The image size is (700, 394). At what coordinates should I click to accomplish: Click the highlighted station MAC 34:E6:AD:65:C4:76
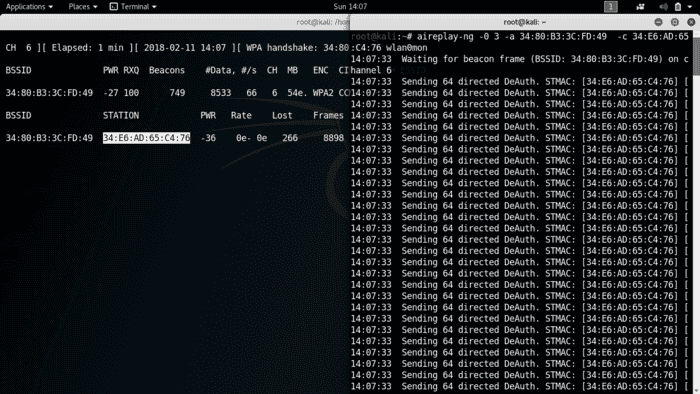coord(146,138)
